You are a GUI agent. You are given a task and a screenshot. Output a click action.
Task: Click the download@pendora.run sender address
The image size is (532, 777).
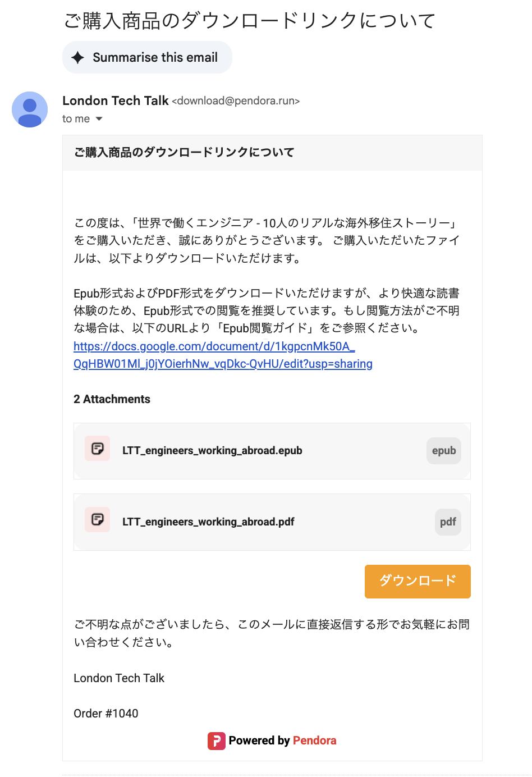[236, 101]
